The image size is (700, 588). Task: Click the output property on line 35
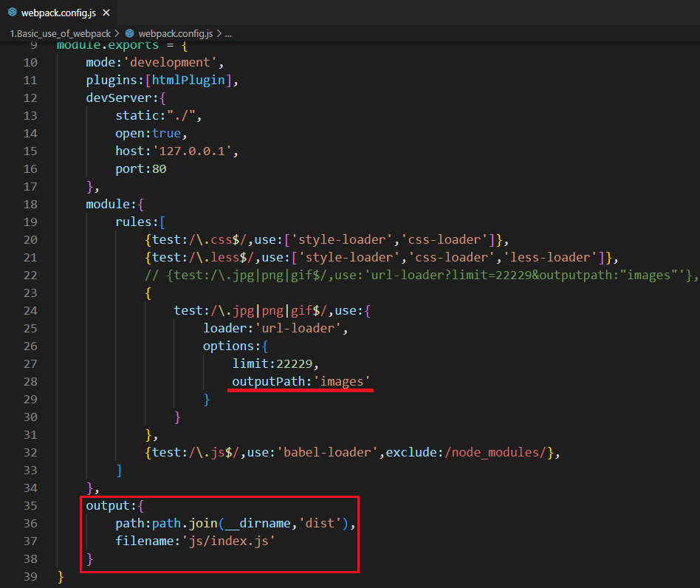point(108,506)
